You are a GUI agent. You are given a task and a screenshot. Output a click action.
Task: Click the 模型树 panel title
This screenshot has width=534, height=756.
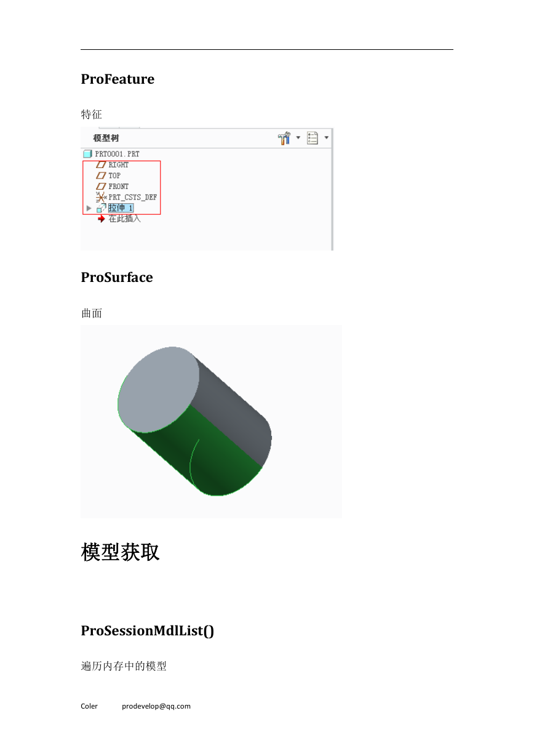coord(106,139)
